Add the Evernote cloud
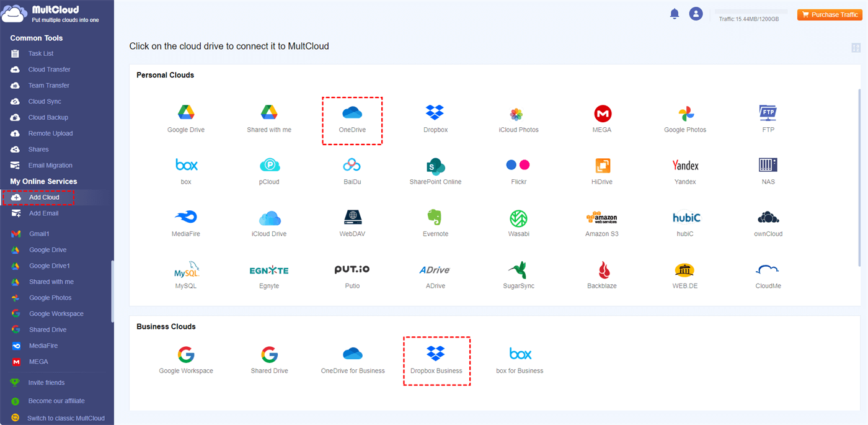868x425 pixels. click(x=435, y=223)
